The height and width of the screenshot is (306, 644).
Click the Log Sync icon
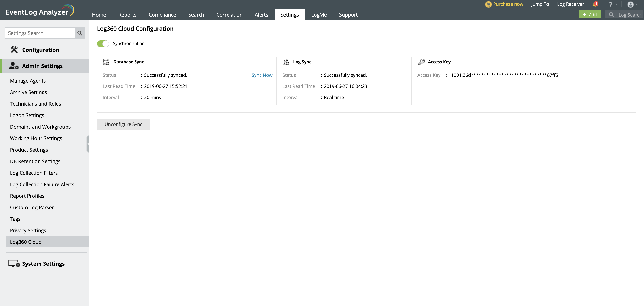286,62
